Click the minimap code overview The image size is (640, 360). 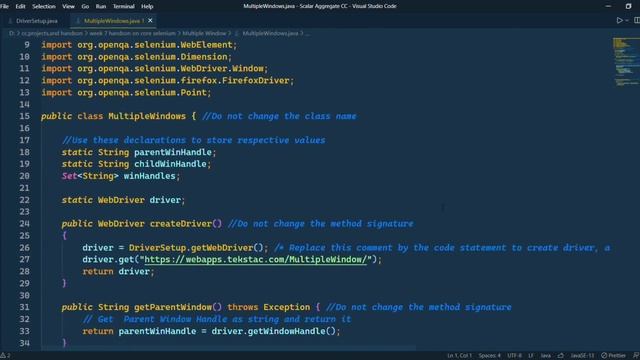pyautogui.click(x=626, y=62)
